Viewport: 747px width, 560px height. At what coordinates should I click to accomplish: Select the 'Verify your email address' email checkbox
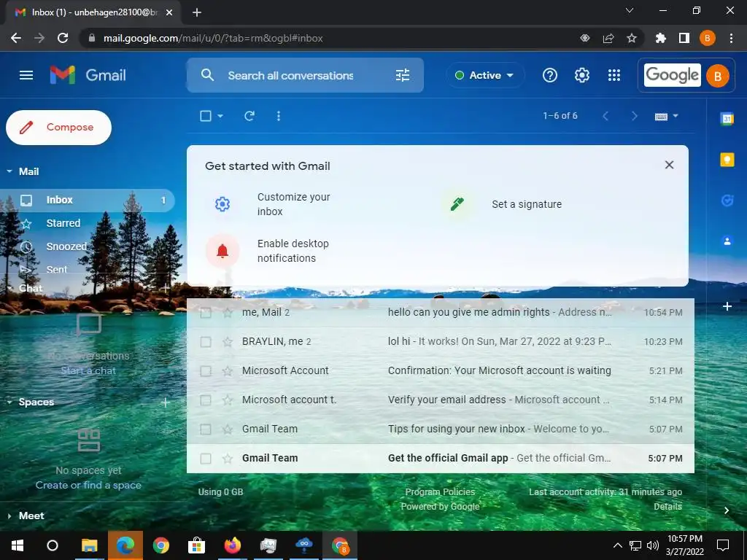pyautogui.click(x=206, y=400)
